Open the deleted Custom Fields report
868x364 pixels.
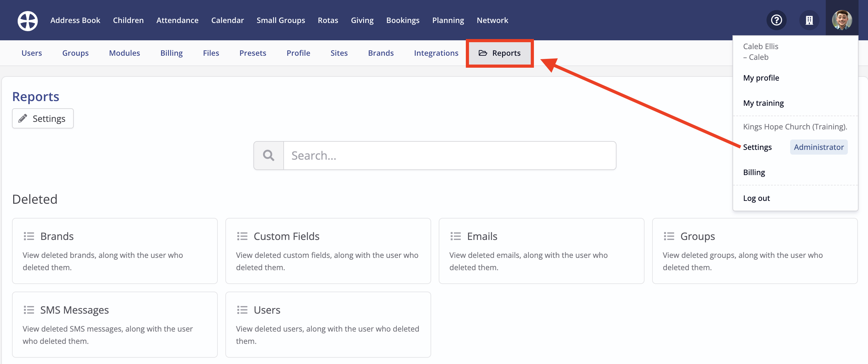[x=328, y=251]
